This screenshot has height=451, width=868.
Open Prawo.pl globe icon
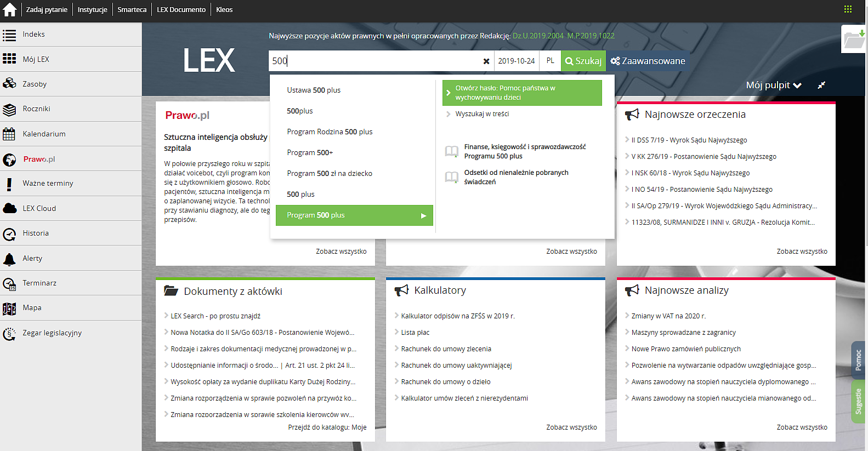(x=9, y=159)
